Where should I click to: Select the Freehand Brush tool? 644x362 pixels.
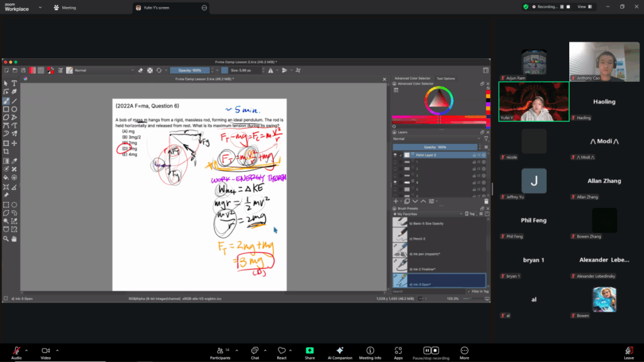click(6, 101)
